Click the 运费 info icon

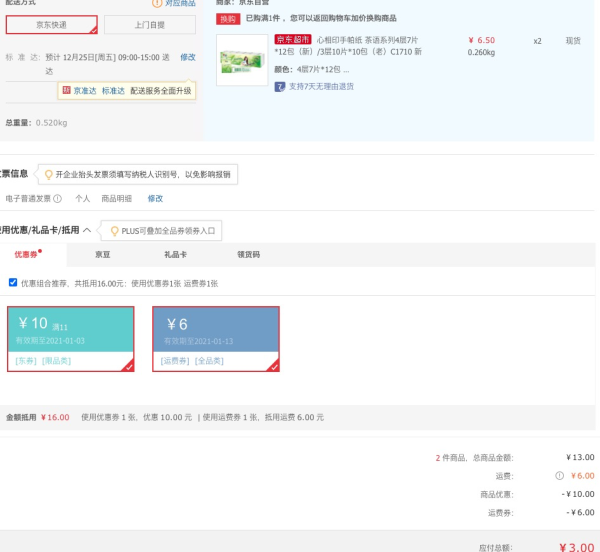[x=559, y=475]
